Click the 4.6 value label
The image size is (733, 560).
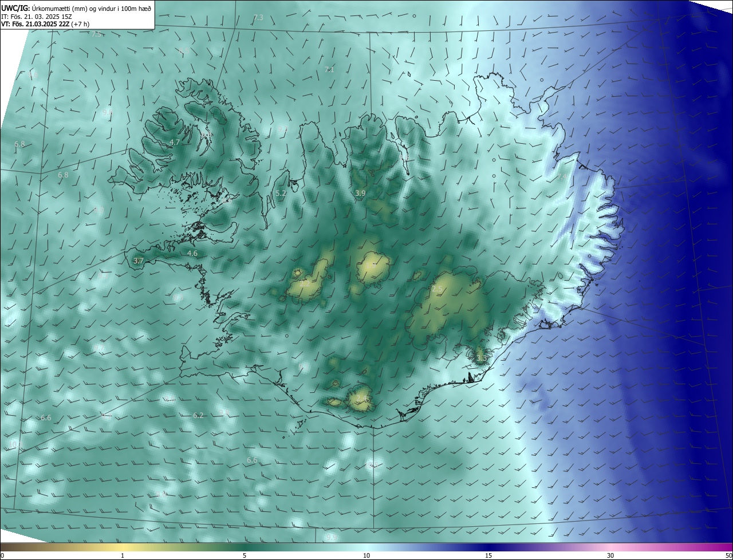(192, 253)
